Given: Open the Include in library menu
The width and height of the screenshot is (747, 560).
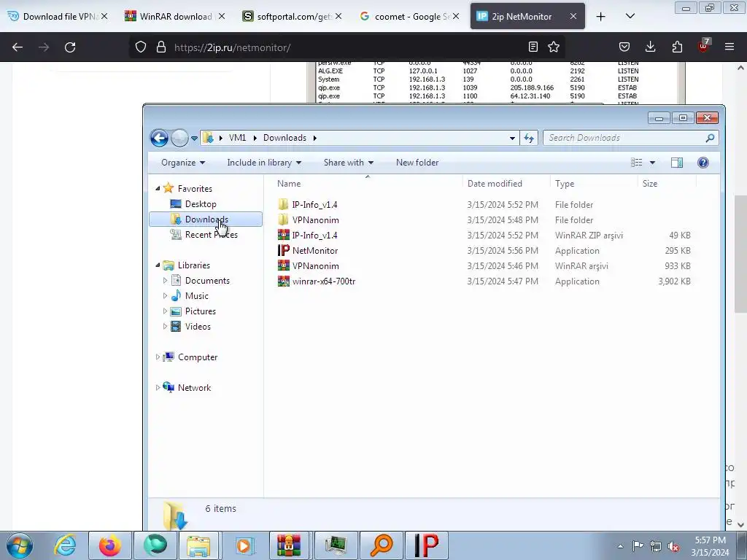Looking at the screenshot, I should coord(264,163).
